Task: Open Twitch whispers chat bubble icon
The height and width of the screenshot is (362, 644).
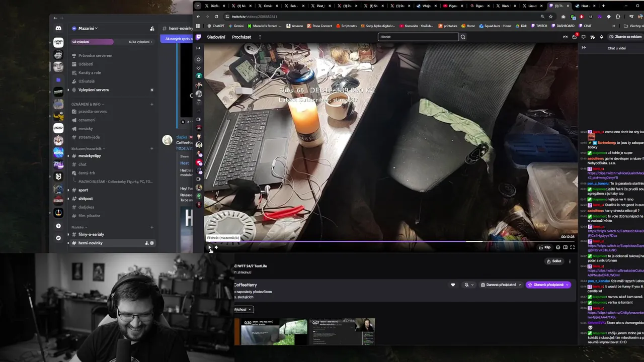Action: pyautogui.click(x=584, y=37)
